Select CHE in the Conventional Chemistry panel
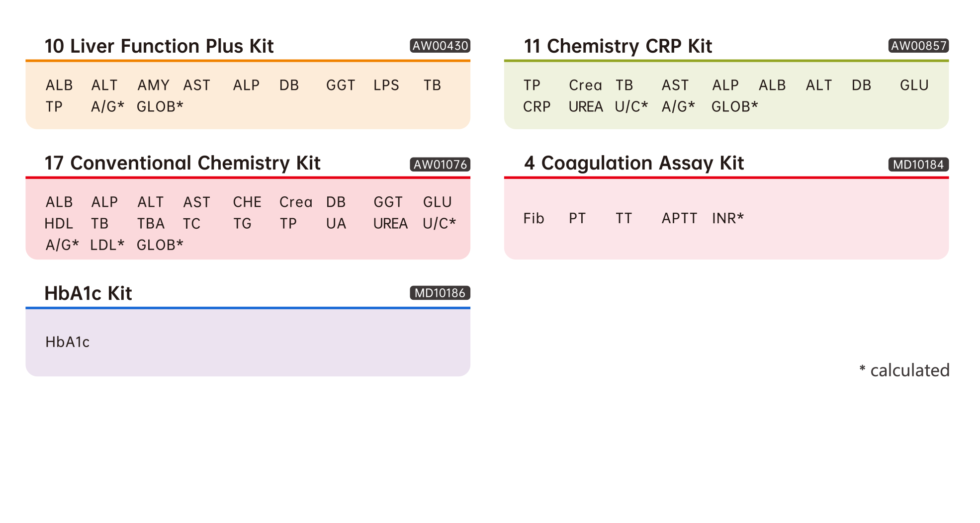Screen dimensions: 980x523 point(247,202)
